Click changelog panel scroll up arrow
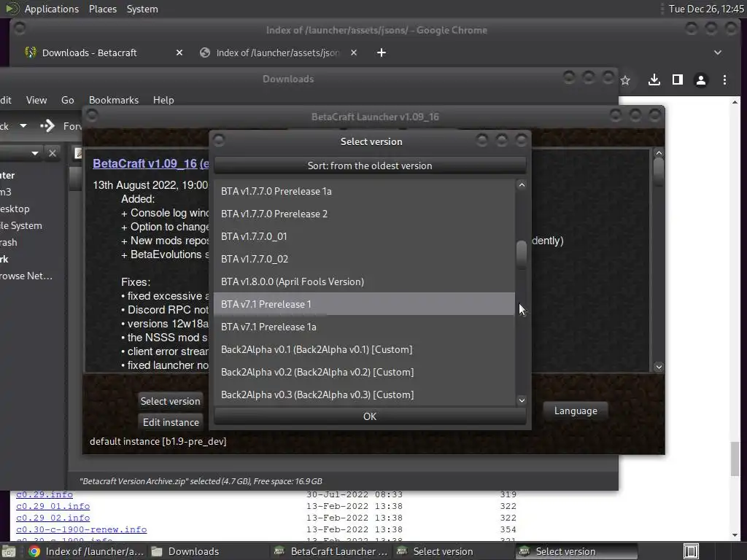The width and height of the screenshot is (747, 560). tap(659, 153)
